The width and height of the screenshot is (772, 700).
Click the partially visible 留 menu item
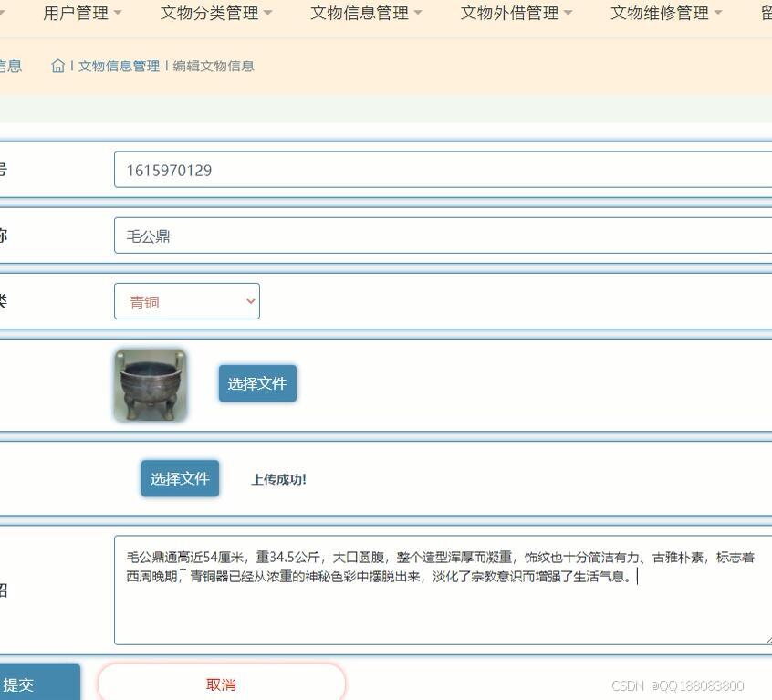tap(765, 14)
